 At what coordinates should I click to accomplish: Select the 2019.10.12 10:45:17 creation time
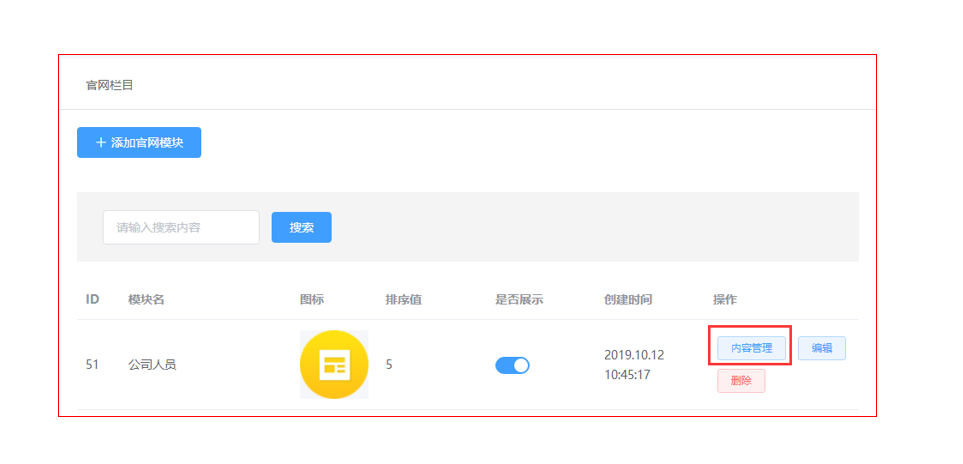point(634,365)
